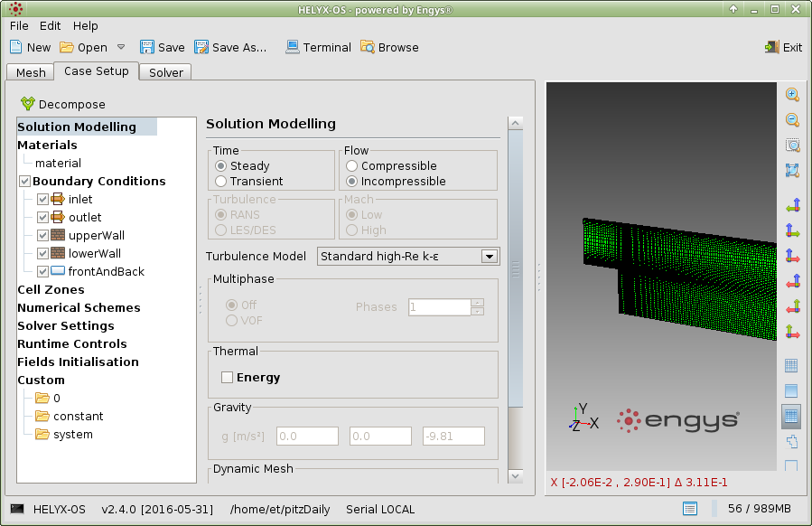Click the Browse folder icon
The width and height of the screenshot is (812, 526).
(367, 47)
